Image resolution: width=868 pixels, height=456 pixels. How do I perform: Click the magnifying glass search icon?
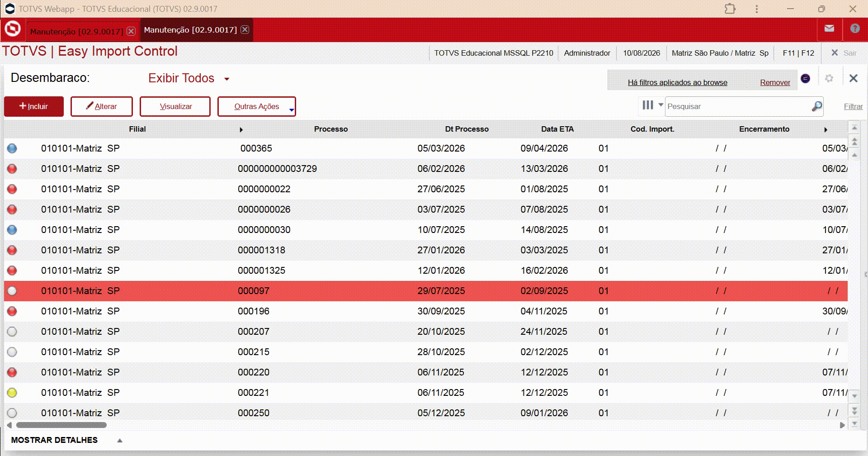pos(816,106)
